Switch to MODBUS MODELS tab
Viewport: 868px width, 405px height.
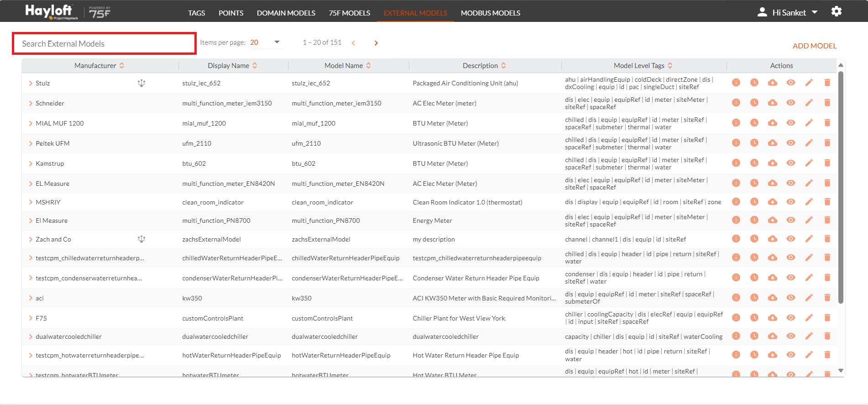click(491, 13)
